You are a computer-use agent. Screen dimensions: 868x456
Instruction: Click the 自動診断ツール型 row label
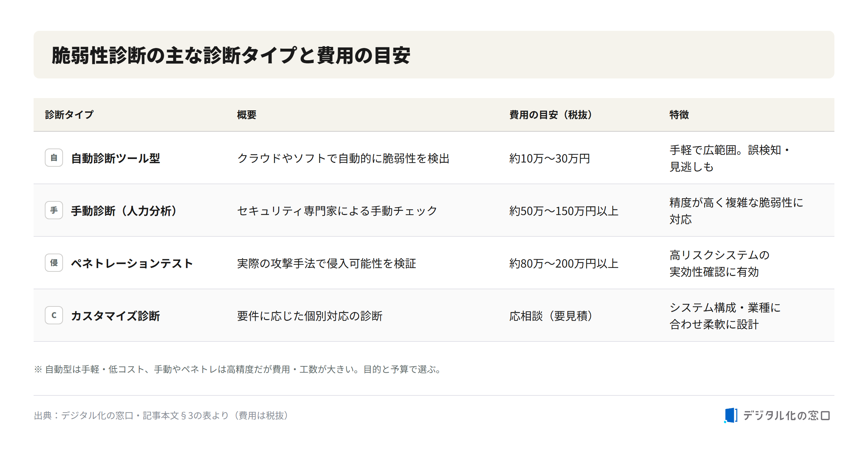115,158
